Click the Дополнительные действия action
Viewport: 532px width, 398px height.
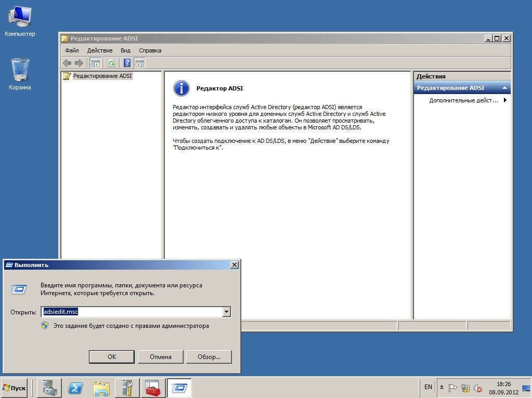[x=463, y=100]
